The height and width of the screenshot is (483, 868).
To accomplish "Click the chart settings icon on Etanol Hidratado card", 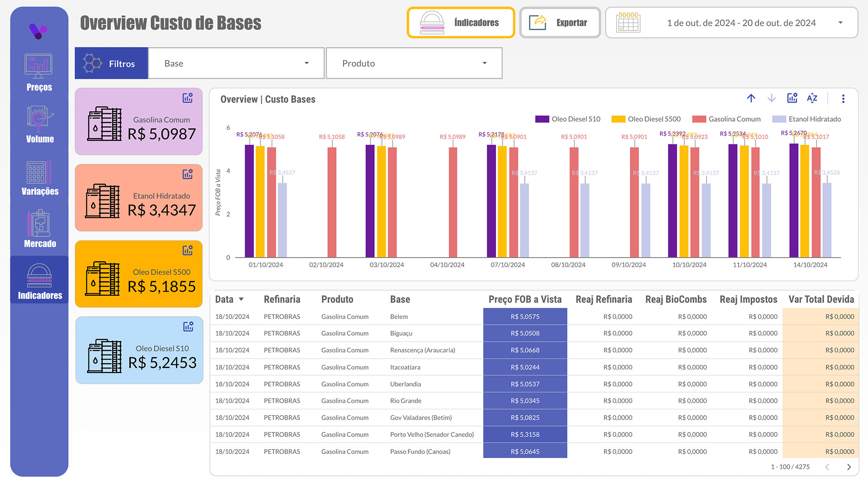I will (187, 174).
